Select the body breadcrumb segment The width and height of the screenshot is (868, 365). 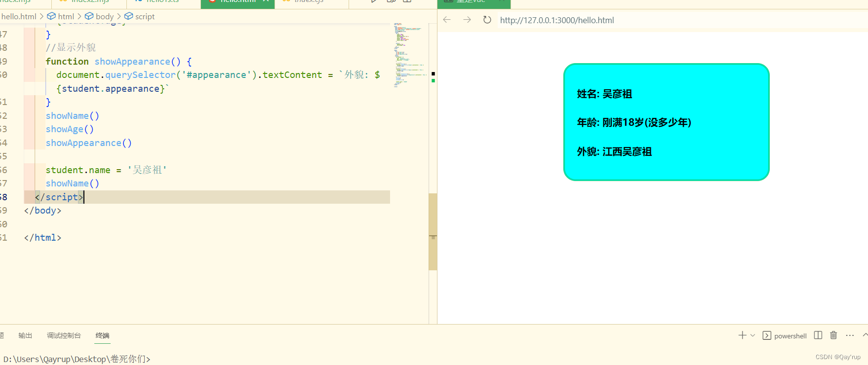[99, 16]
